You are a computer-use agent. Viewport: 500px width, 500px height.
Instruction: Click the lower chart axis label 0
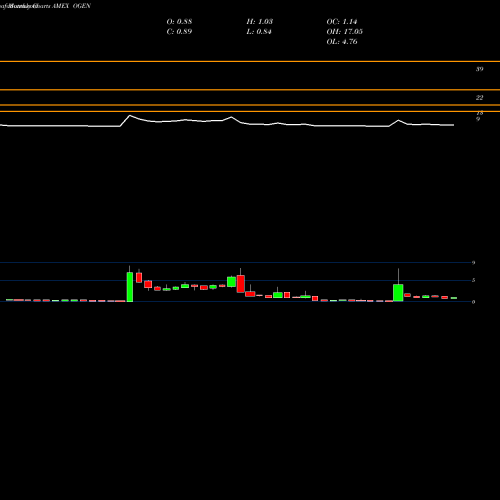473,302
